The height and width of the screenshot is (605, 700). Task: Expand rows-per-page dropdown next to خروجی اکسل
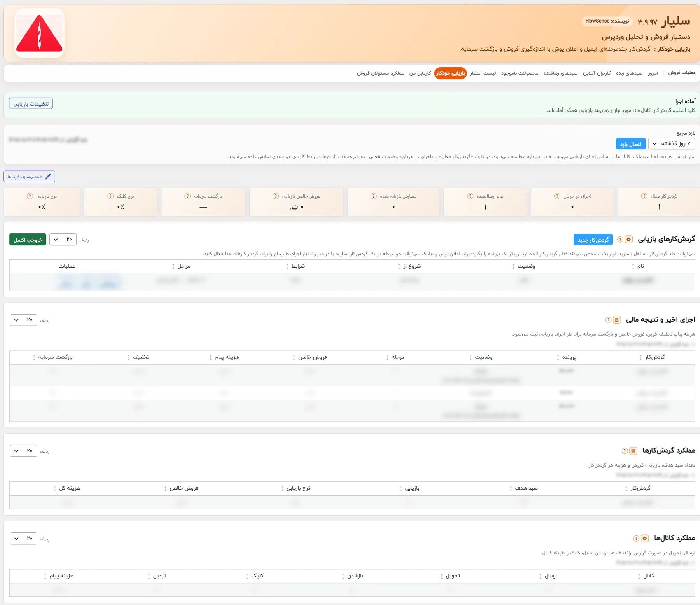tap(63, 240)
